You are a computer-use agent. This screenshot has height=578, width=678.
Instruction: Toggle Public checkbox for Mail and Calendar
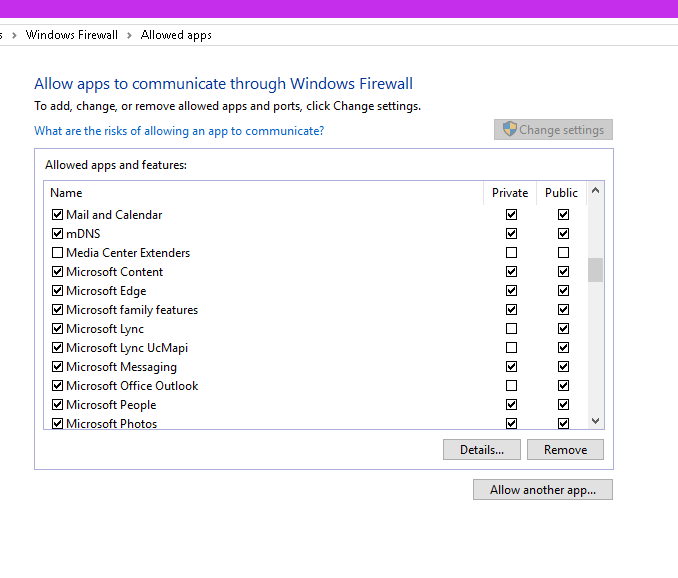point(563,214)
